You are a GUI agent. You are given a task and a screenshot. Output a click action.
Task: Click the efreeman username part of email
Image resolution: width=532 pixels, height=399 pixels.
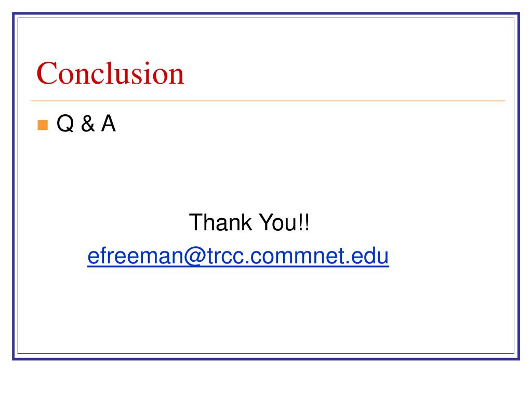[136, 256]
